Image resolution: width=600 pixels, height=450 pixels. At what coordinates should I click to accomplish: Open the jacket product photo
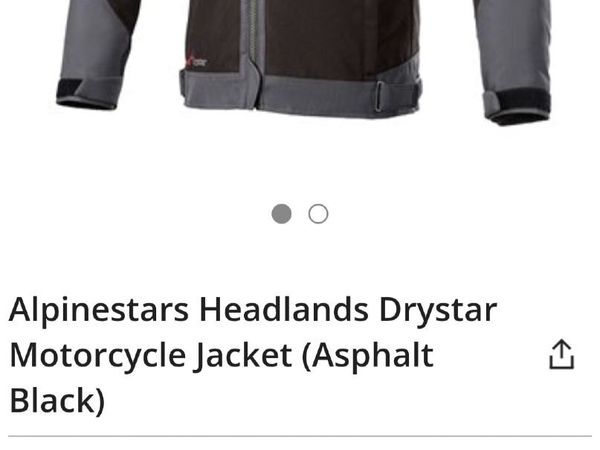[x=304, y=61]
